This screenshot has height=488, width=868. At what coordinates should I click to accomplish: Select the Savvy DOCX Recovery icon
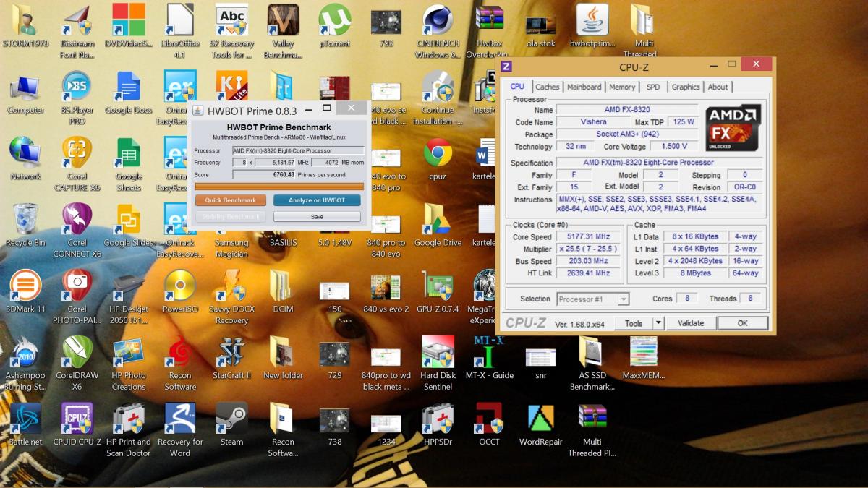click(x=231, y=296)
